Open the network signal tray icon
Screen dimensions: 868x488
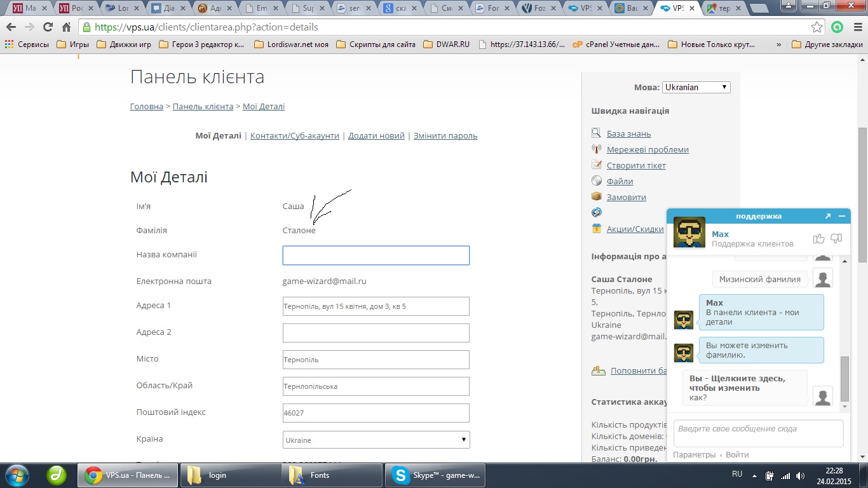[785, 475]
